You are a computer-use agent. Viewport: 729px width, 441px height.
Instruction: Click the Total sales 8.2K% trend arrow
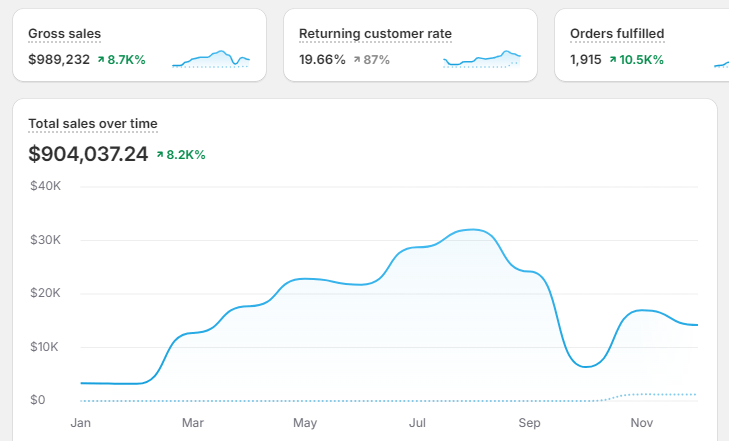160,155
